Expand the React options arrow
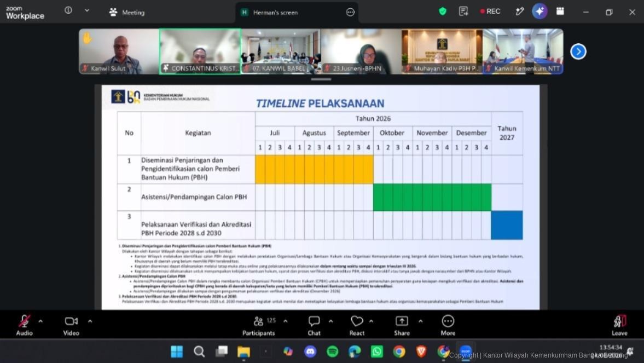The width and height of the screenshot is (644, 363). 371,321
